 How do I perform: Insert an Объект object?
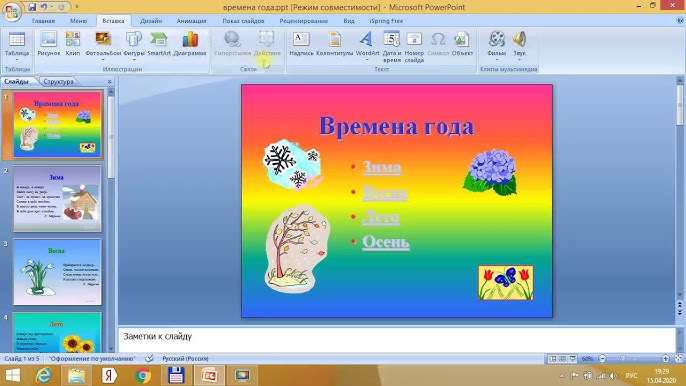[462, 44]
